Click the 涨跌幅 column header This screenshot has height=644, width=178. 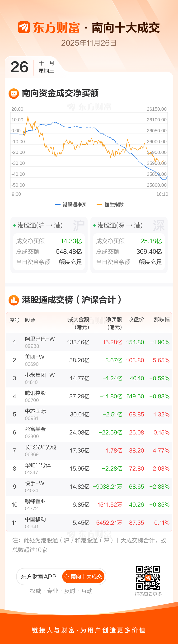pyautogui.click(x=162, y=320)
